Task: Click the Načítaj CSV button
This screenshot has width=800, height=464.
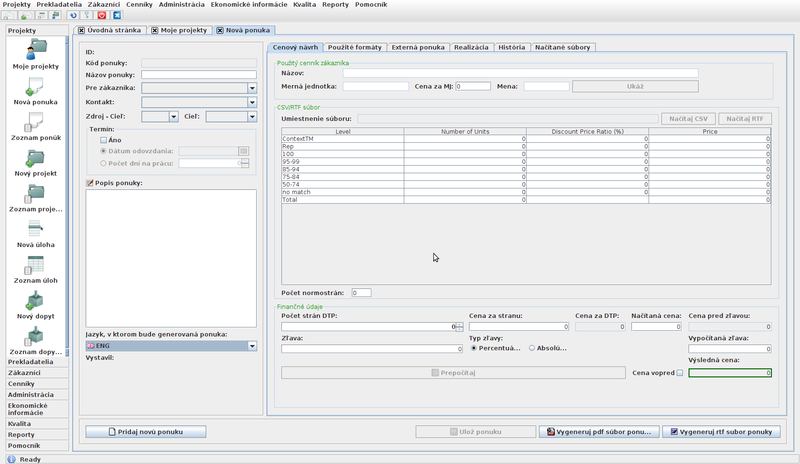Action: [689, 119]
